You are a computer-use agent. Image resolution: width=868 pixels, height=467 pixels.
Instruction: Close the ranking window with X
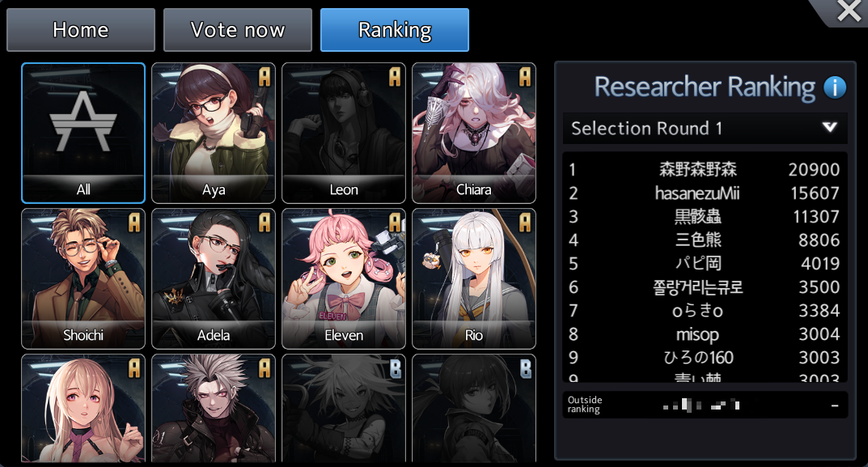[x=849, y=11]
